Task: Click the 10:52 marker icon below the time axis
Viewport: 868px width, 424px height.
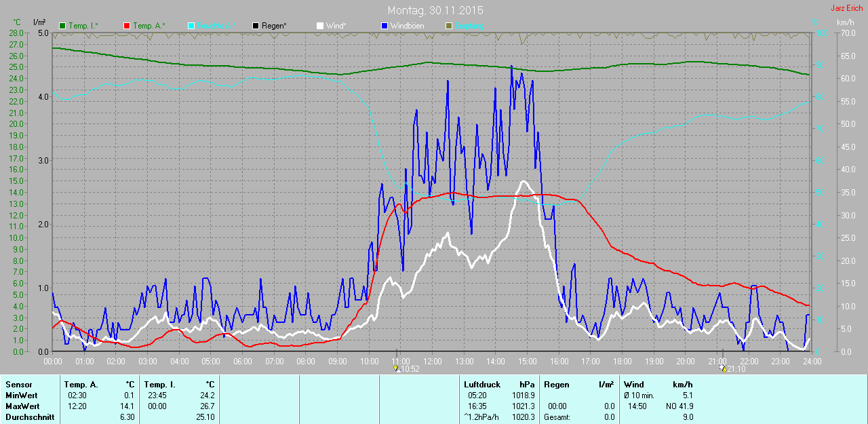Action: point(397,369)
